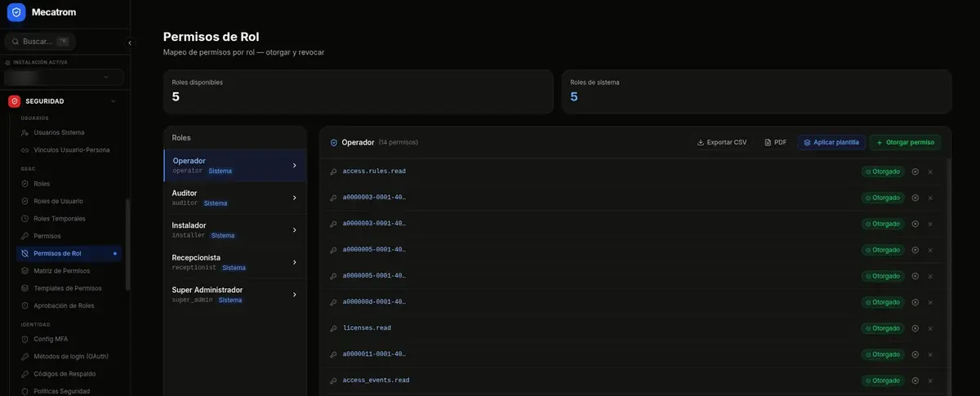This screenshot has width=980, height=396.
Task: Click the plain x icon on licenses.read row
Action: pos(930,328)
